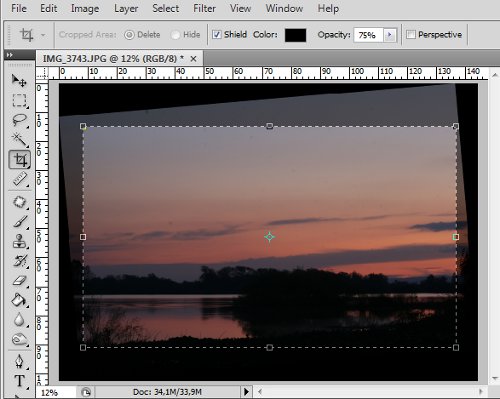Select the History Brush tool
The width and height of the screenshot is (500, 399).
20,261
